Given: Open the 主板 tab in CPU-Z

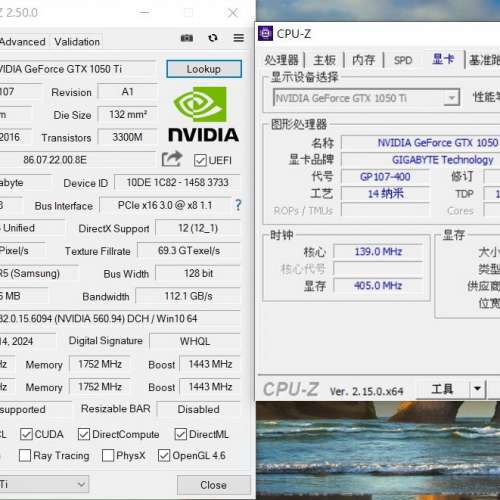Looking at the screenshot, I should tap(324, 60).
